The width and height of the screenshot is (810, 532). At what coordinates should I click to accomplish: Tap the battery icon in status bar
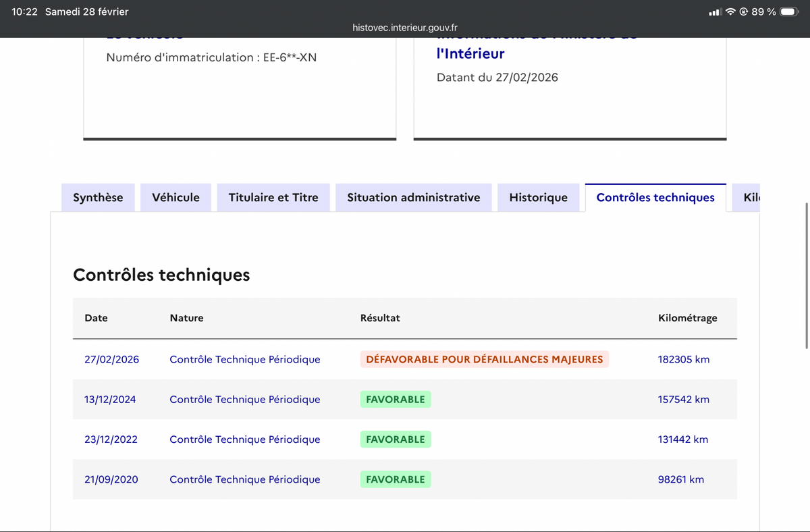790,11
